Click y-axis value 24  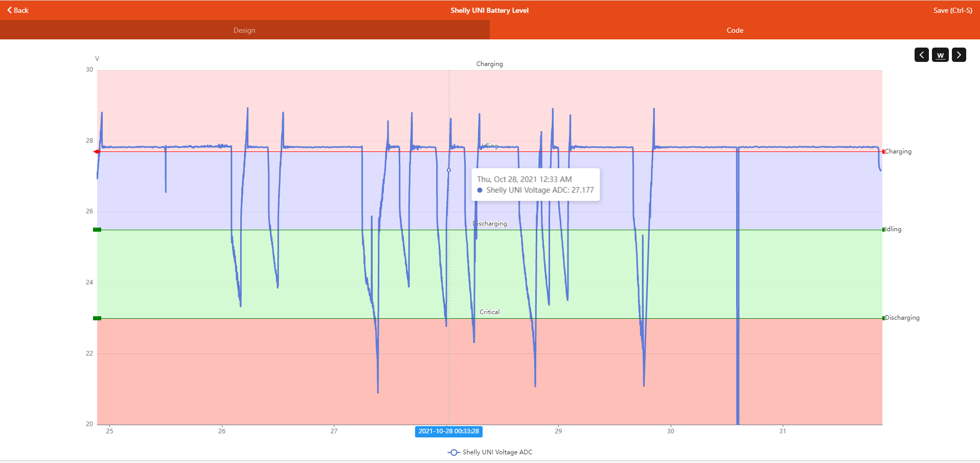(x=89, y=282)
